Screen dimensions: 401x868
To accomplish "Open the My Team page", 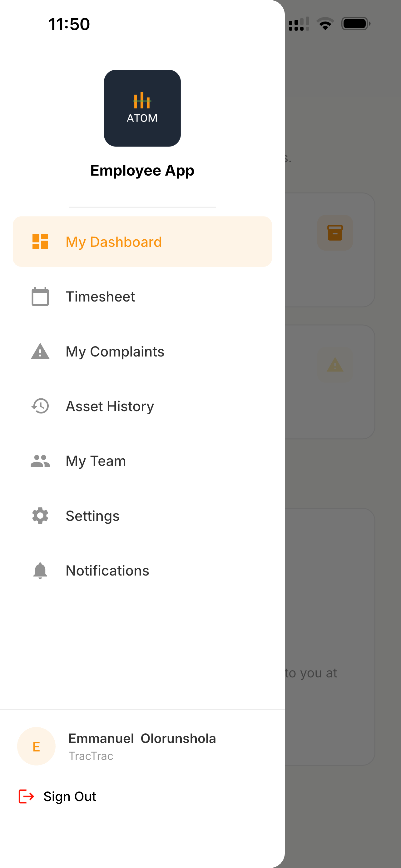I will [x=142, y=461].
